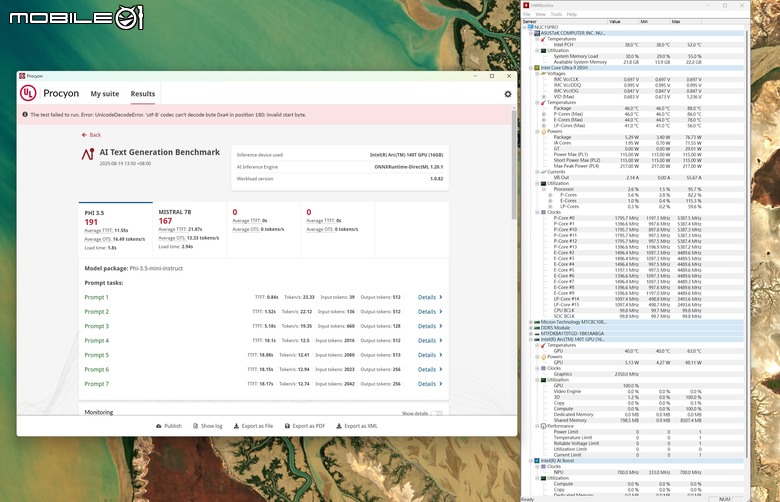
Task: Click the Publish button
Action: coord(169,426)
